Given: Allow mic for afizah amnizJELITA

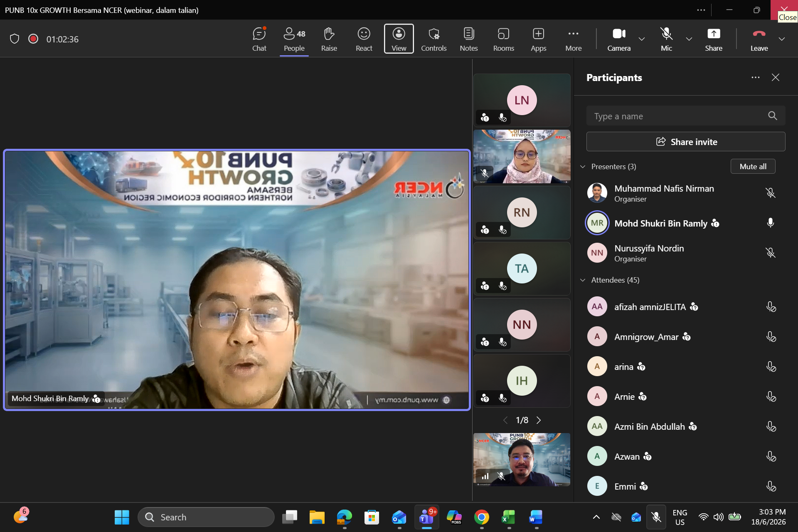Looking at the screenshot, I should (771, 307).
